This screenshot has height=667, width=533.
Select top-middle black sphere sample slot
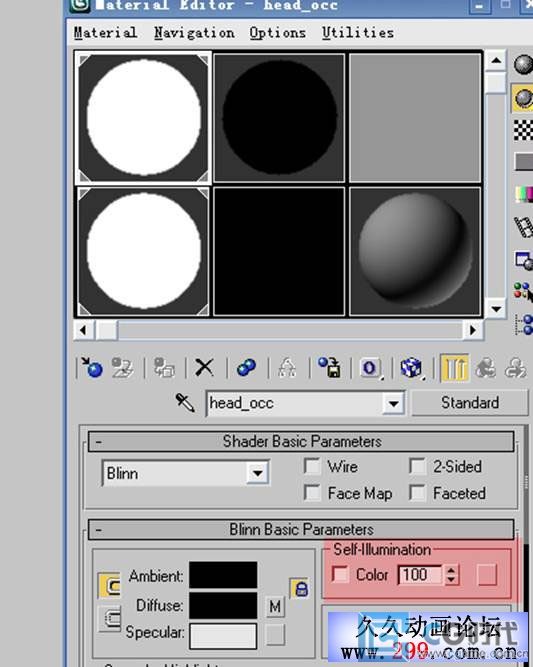[279, 118]
